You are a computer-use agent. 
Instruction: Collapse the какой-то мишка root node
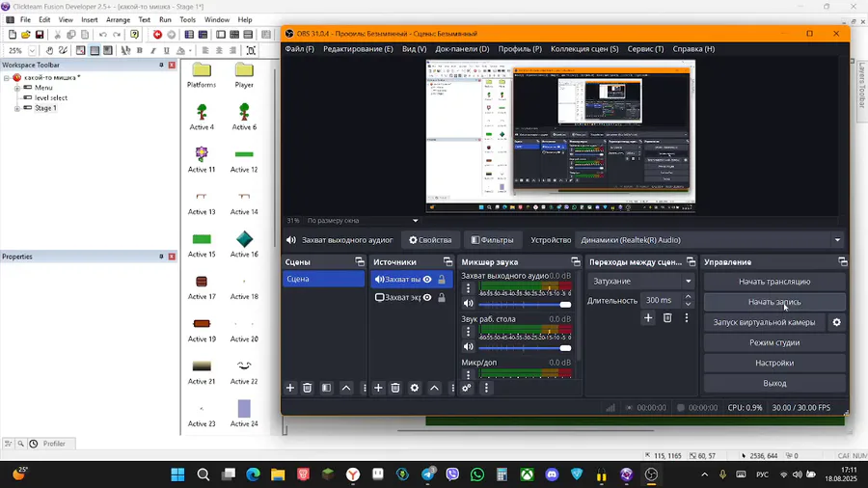7,78
